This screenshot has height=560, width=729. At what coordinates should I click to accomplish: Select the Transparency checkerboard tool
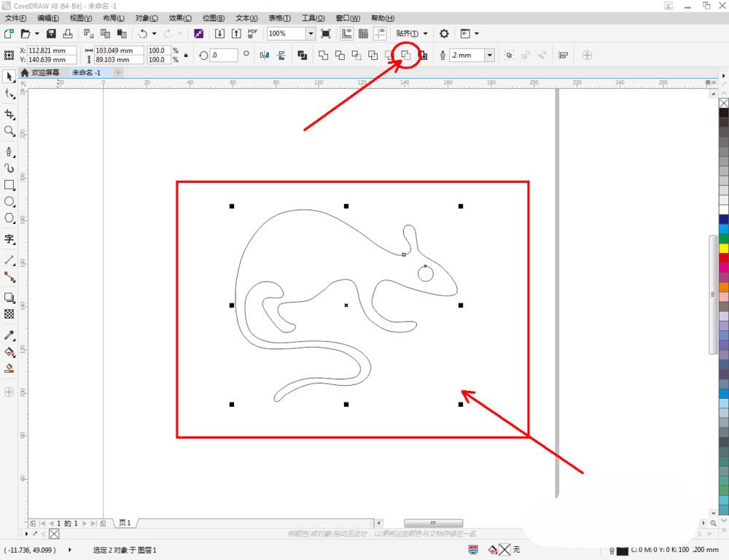click(x=9, y=314)
